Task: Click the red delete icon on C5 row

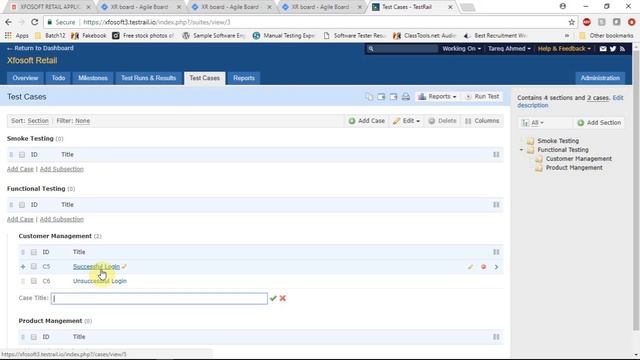Action: click(x=483, y=267)
